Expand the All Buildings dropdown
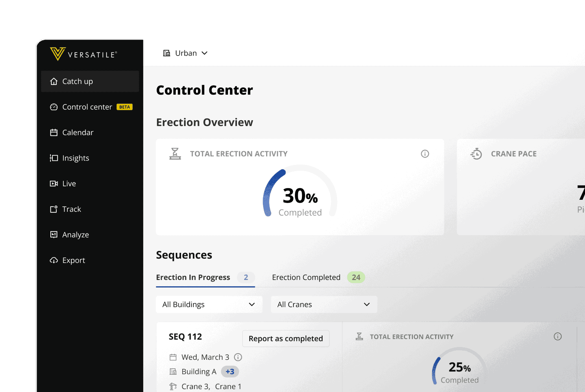585x392 pixels. click(x=209, y=304)
